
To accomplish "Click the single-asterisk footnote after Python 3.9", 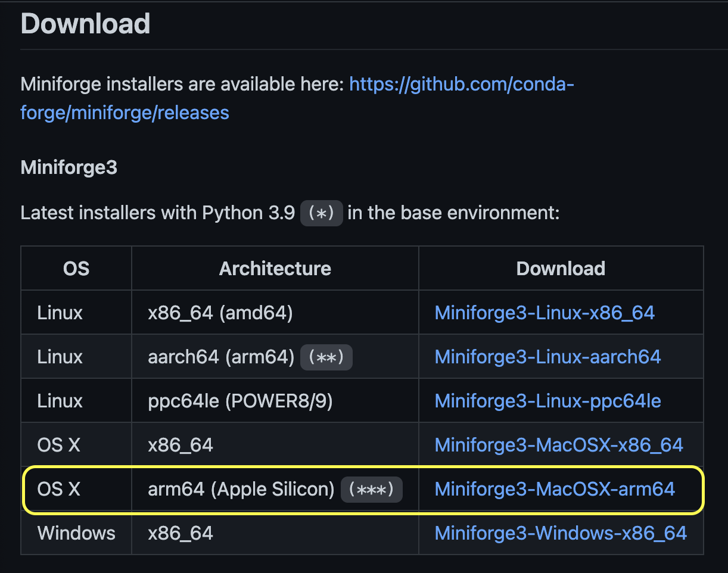I will click(321, 213).
